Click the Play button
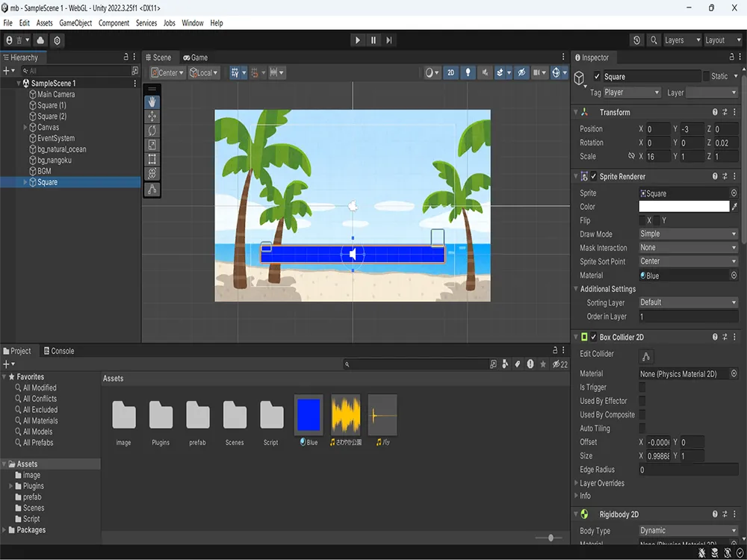Image resolution: width=747 pixels, height=560 pixels. [358, 40]
